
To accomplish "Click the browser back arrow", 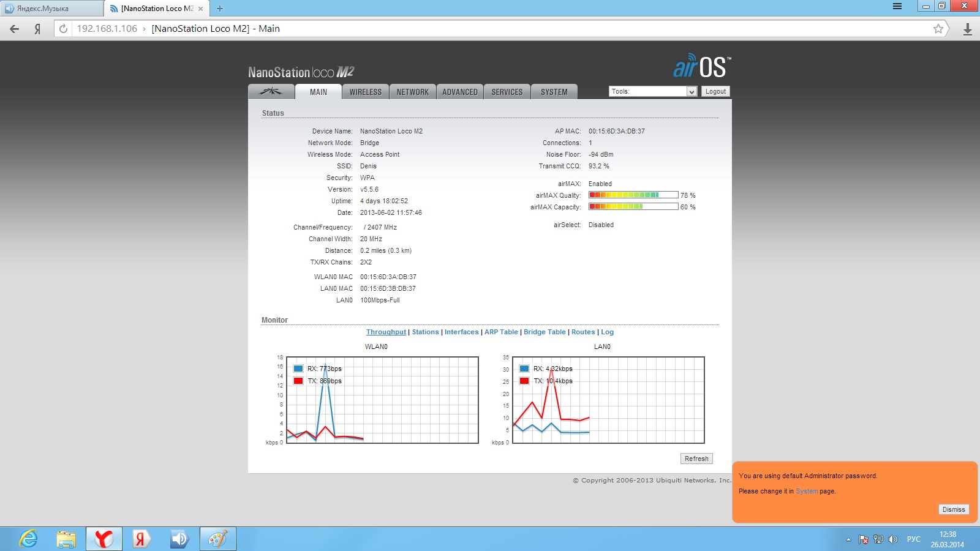I will point(15,29).
